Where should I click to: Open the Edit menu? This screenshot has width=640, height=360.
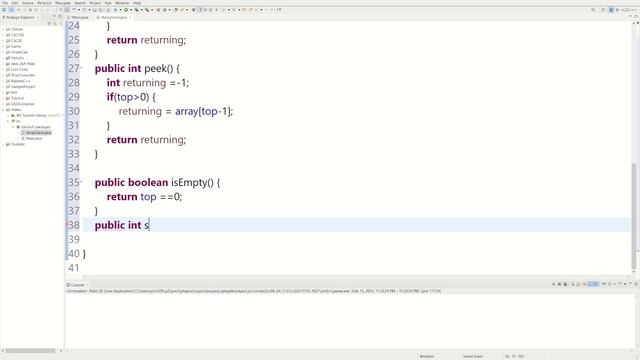pos(15,3)
